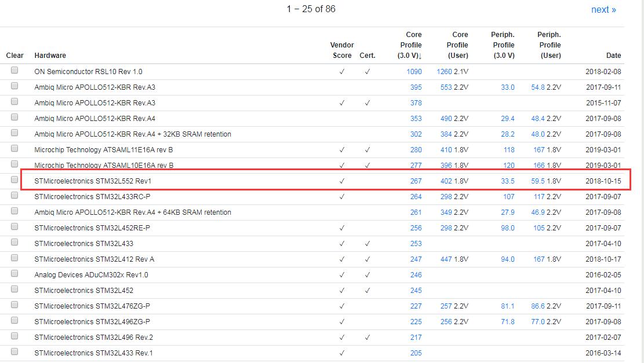Sort by the Vendor Score column header
This screenshot has height=363, width=644.
[342, 50]
